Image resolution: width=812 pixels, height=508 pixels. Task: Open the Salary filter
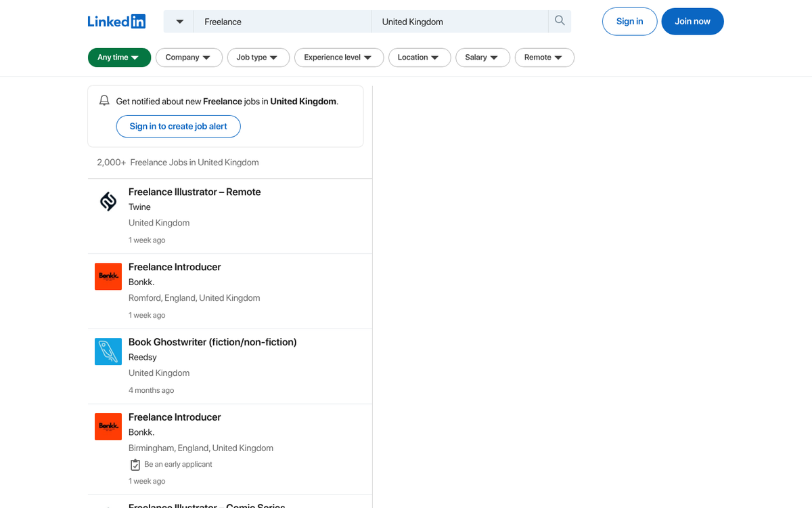coord(482,58)
